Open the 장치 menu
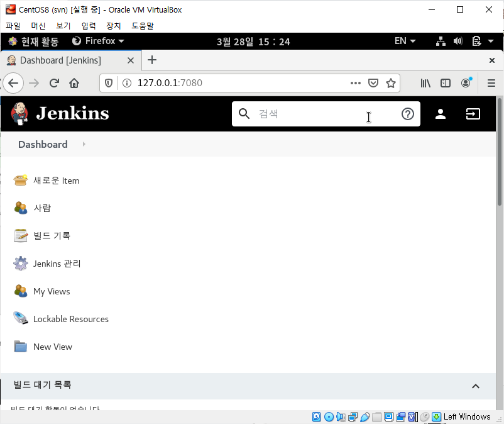 [114, 26]
